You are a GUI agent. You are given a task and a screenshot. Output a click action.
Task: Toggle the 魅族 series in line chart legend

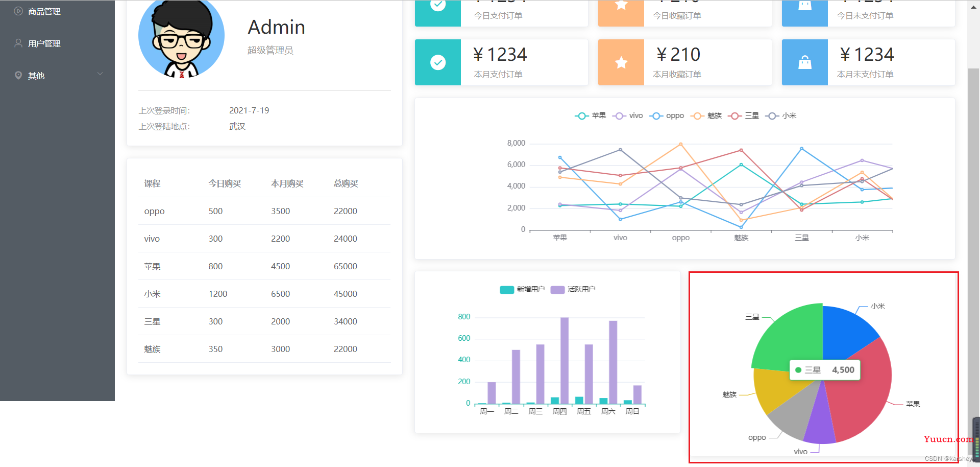[706, 116]
